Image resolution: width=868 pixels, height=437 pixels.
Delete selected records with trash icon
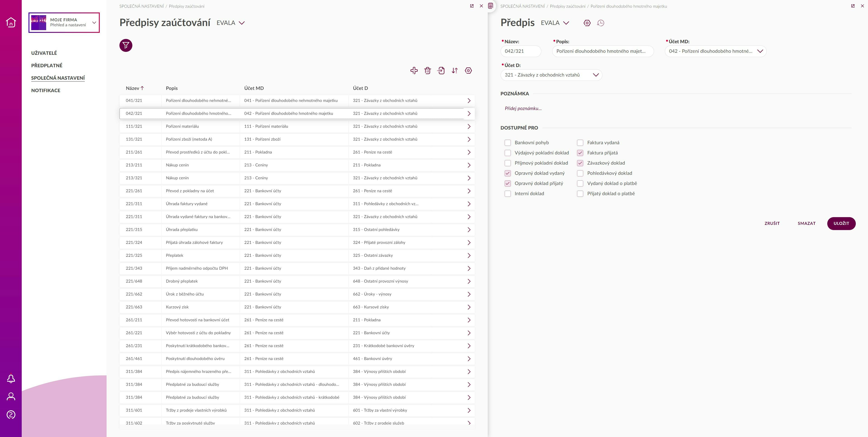(427, 70)
